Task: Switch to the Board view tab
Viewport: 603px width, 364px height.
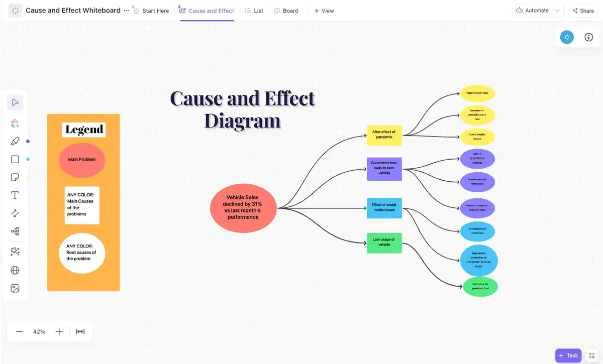Action: (286, 11)
